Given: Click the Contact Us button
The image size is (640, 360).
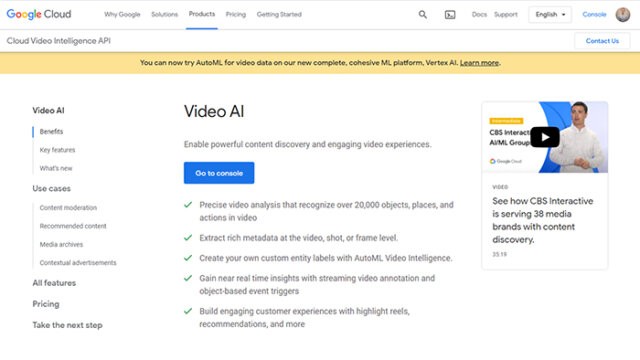Looking at the screenshot, I should [x=602, y=41].
